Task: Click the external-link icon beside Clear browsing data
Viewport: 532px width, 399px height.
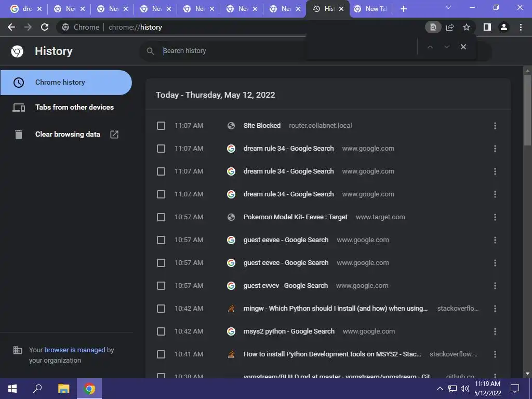Action: pos(114,135)
